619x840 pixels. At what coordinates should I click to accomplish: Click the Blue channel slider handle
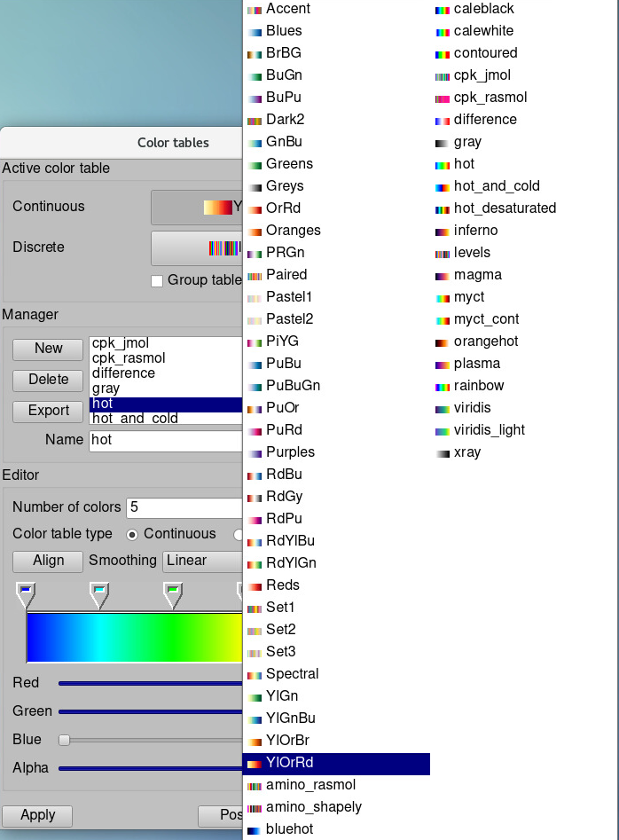(64, 740)
